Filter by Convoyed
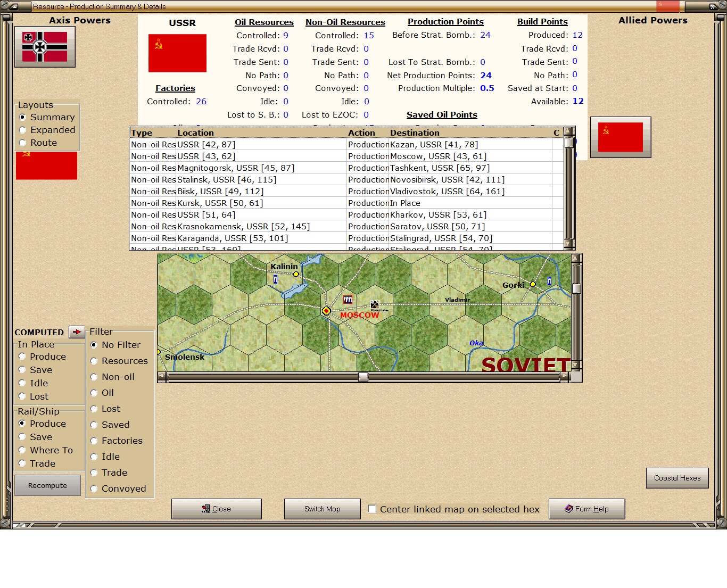 point(118,488)
